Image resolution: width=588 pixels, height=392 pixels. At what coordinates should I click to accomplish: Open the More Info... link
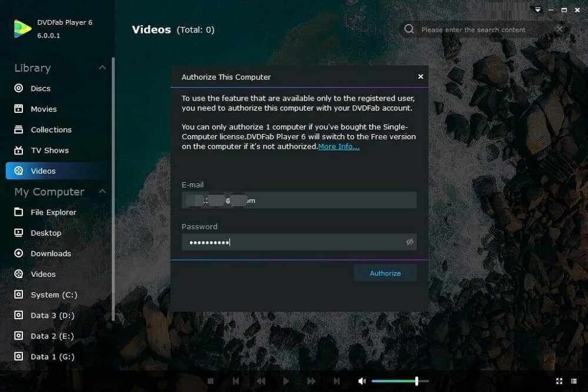coord(339,146)
